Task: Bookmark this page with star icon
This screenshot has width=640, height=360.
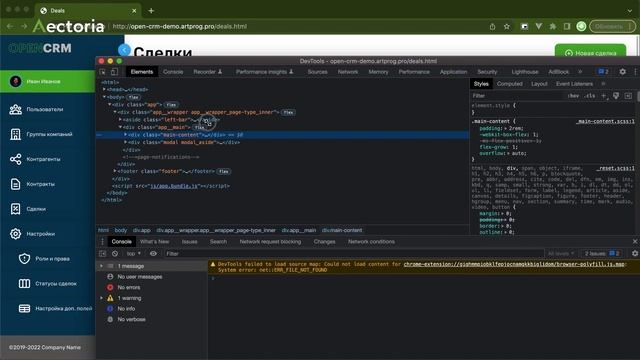Action: pos(507,27)
